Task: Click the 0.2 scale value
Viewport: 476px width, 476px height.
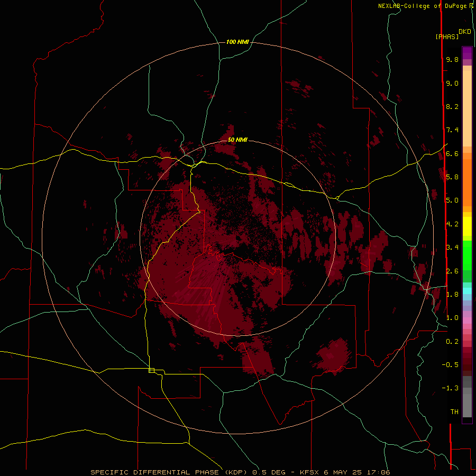Action: [x=452, y=341]
